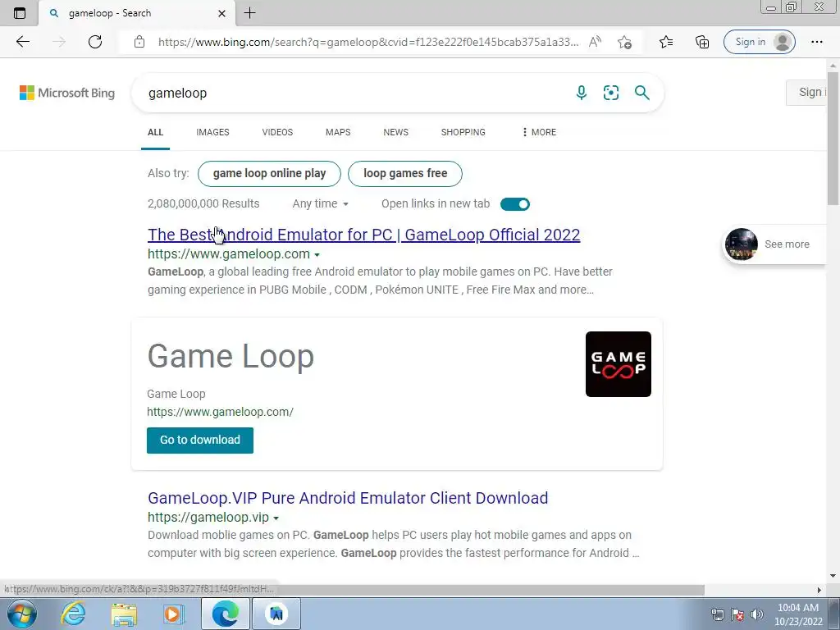The image size is (840, 630).
Task: View site information via the lock icon
Action: [x=139, y=42]
